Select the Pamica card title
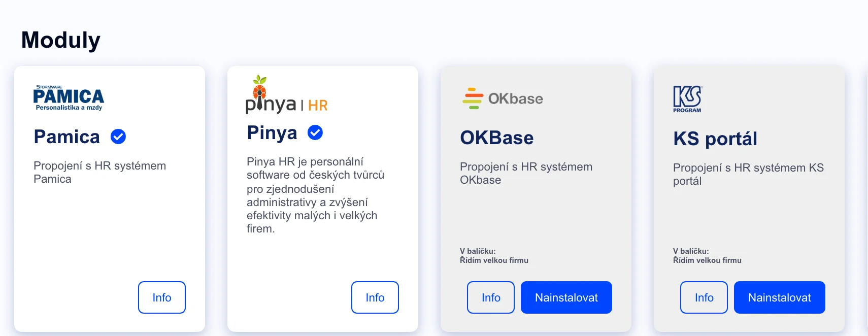Image resolution: width=868 pixels, height=336 pixels. click(67, 137)
